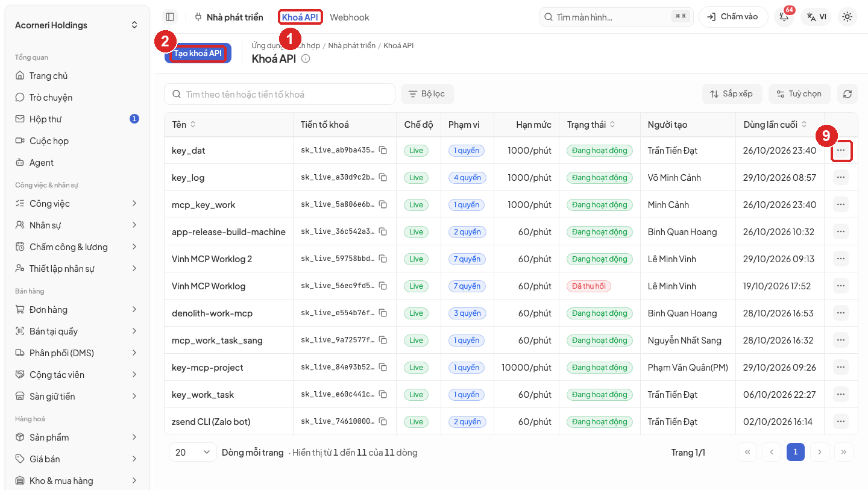Switch theme with the sun icon
The image size is (868, 490).
click(848, 17)
